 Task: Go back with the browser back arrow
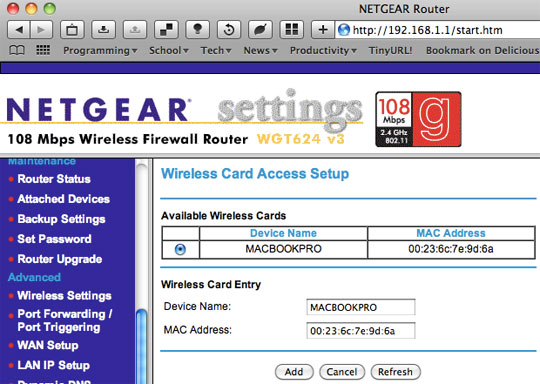[19, 30]
